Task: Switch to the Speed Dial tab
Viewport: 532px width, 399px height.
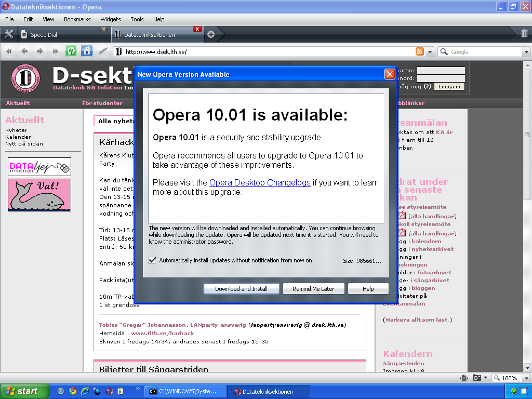Action: [64, 35]
